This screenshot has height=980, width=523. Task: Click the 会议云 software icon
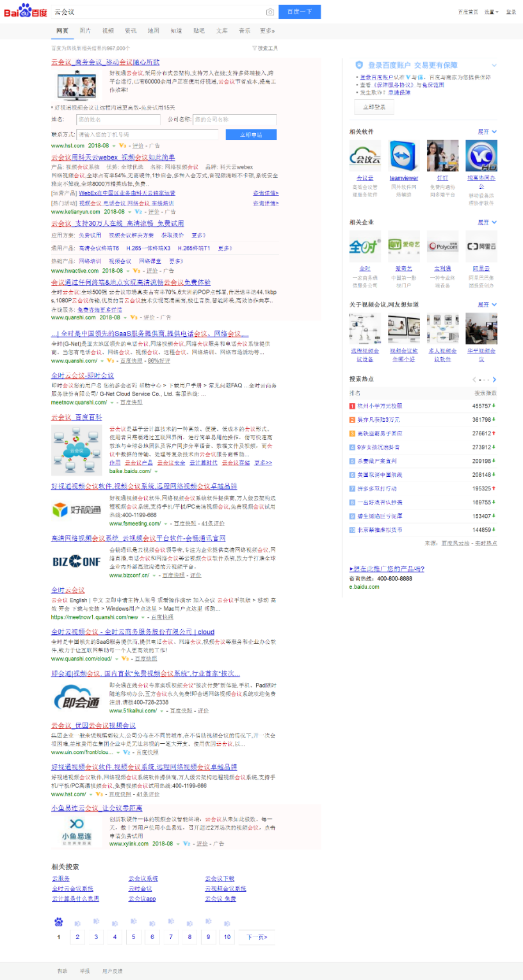(365, 156)
